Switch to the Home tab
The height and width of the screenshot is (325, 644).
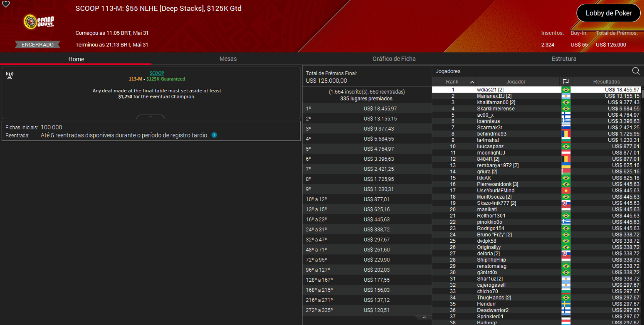click(x=76, y=59)
